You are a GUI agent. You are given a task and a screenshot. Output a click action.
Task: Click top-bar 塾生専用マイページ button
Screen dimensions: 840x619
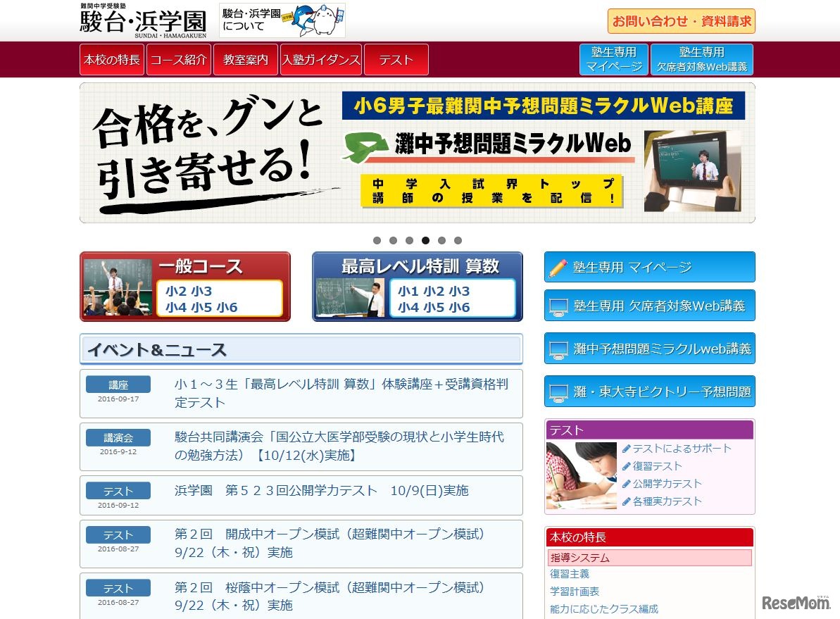click(614, 59)
